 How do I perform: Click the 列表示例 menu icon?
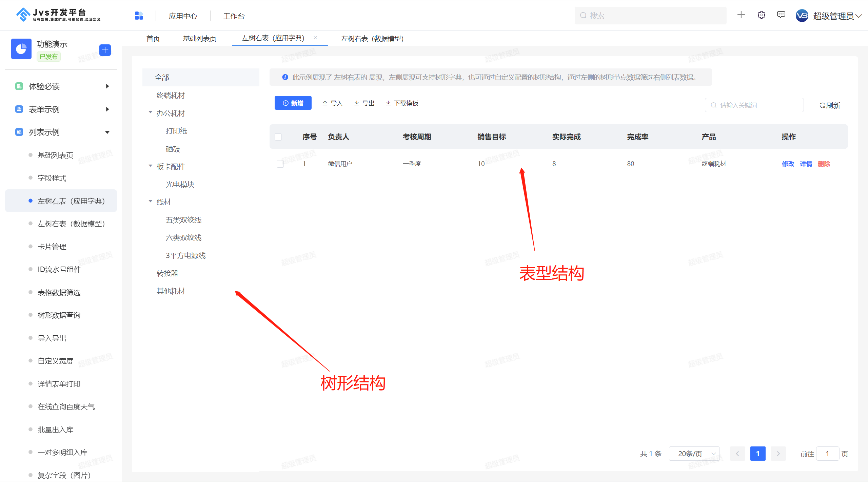click(19, 132)
